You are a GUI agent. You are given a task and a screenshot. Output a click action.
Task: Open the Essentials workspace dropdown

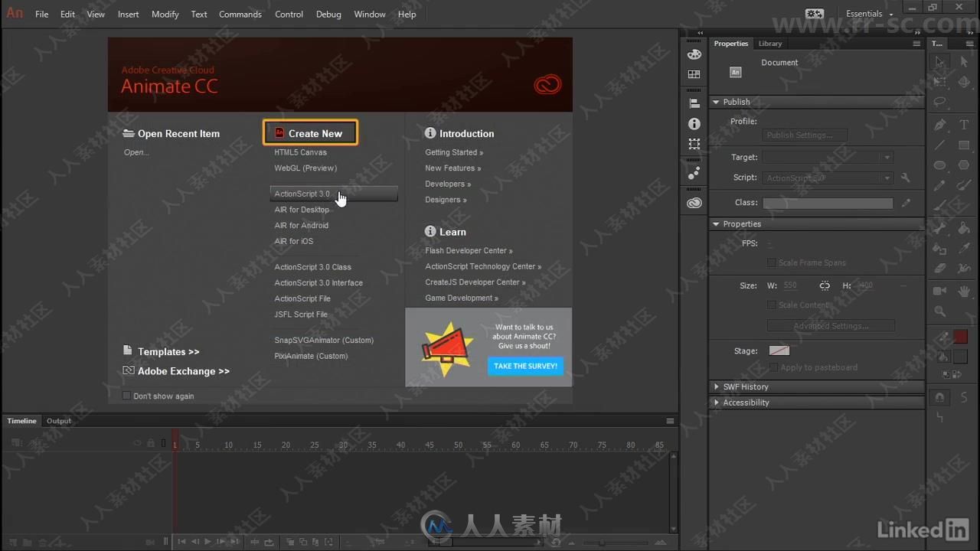869,14
